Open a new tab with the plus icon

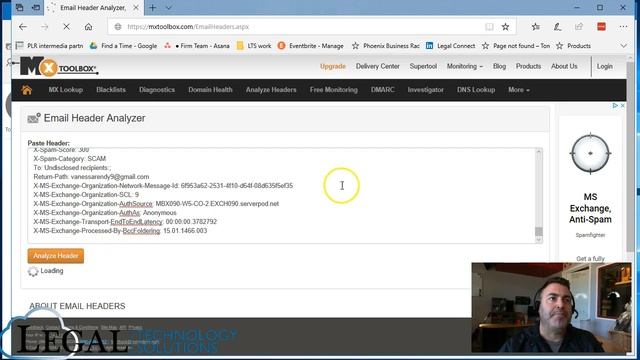click(x=152, y=8)
